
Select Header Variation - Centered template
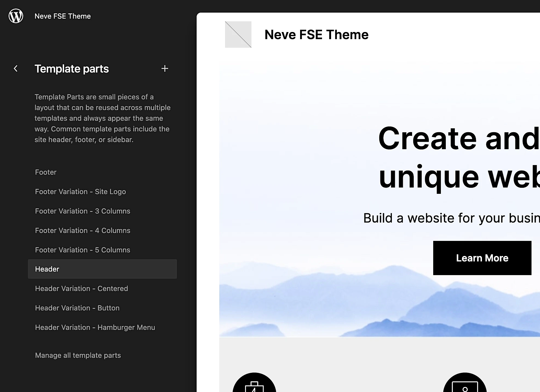pos(81,288)
